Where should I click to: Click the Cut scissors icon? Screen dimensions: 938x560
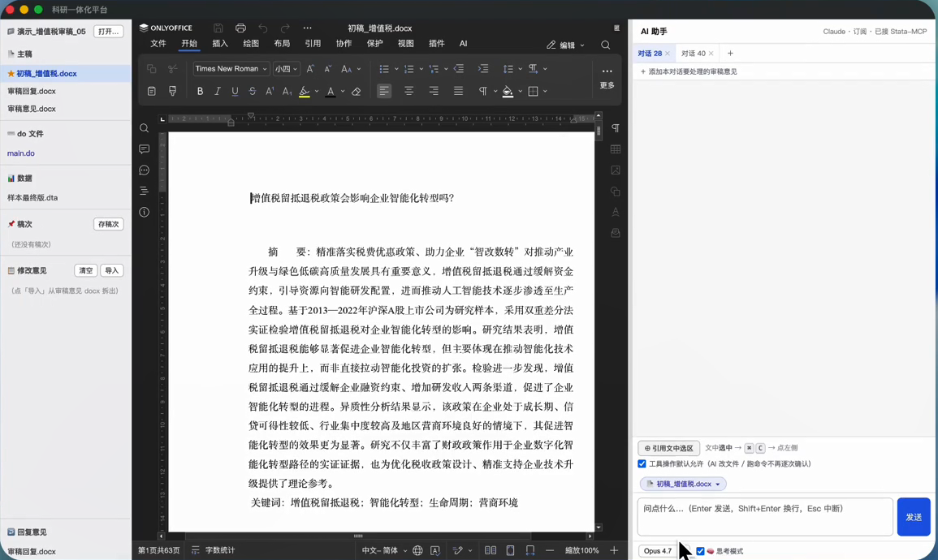tap(172, 69)
